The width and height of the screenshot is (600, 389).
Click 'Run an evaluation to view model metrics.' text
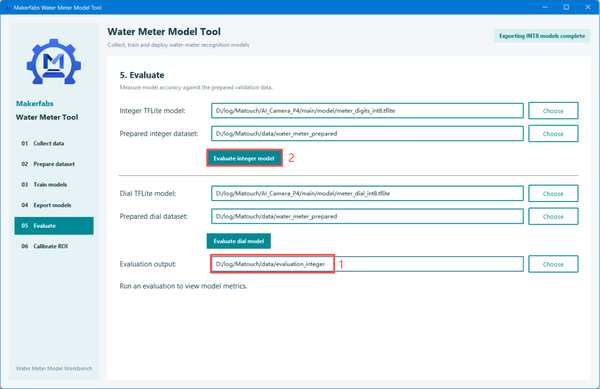click(183, 286)
